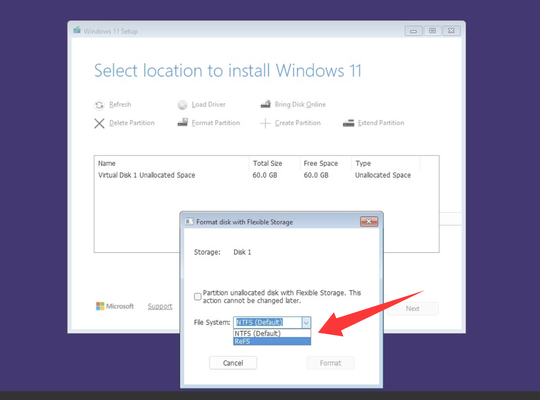
Task: Click the Type column header
Action: coord(386,163)
